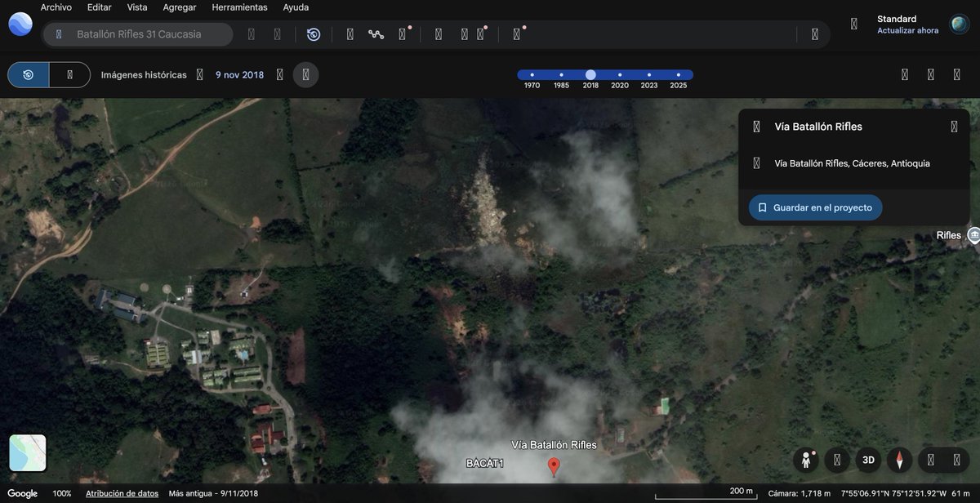The image size is (980, 503).
Task: Click the undo icon beside the search box
Action: (x=252, y=34)
